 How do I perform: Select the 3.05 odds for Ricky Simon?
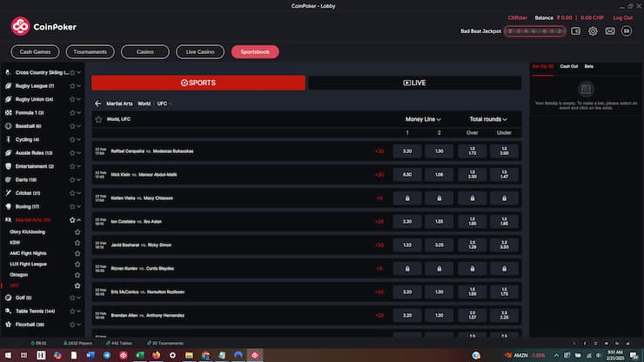point(439,245)
